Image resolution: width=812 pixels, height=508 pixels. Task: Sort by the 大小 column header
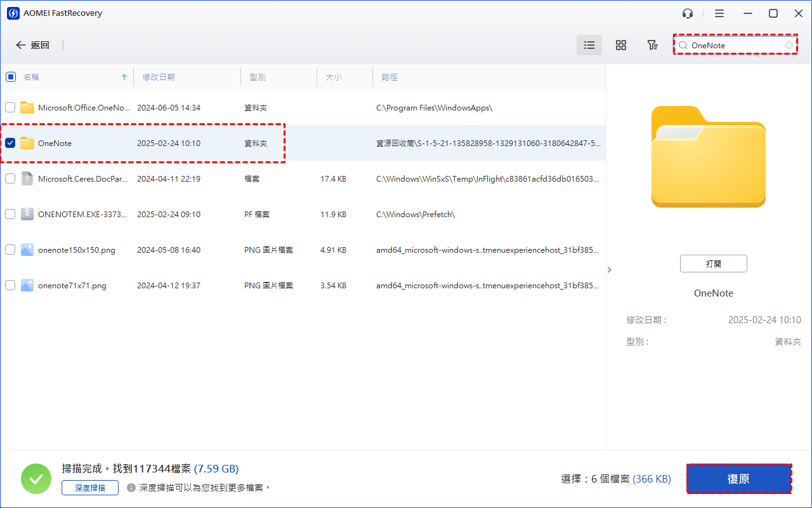[x=334, y=77]
